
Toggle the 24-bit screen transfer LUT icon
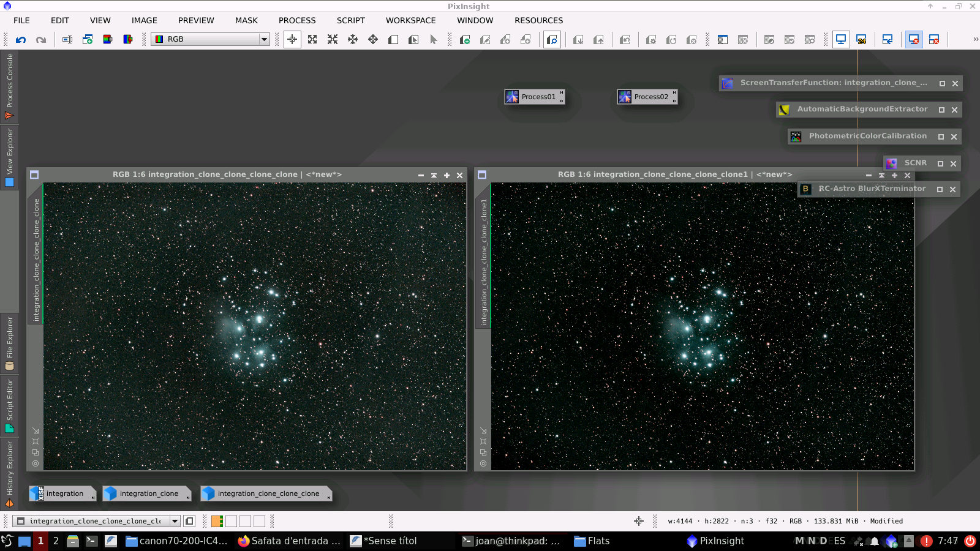pyautogui.click(x=862, y=39)
